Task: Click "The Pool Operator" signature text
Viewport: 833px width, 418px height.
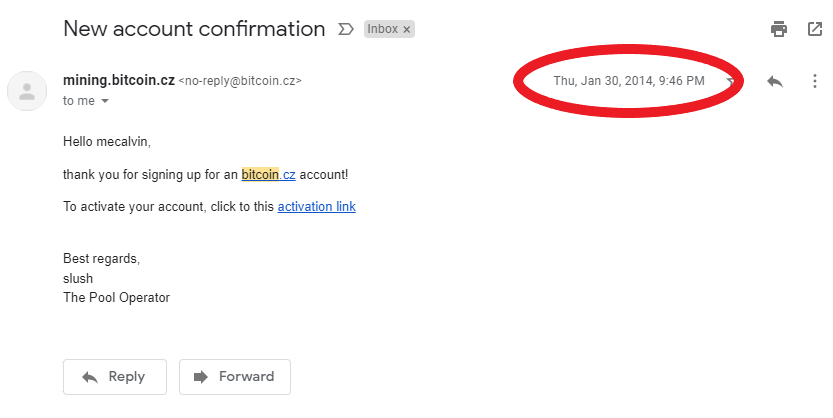Action: coord(116,297)
